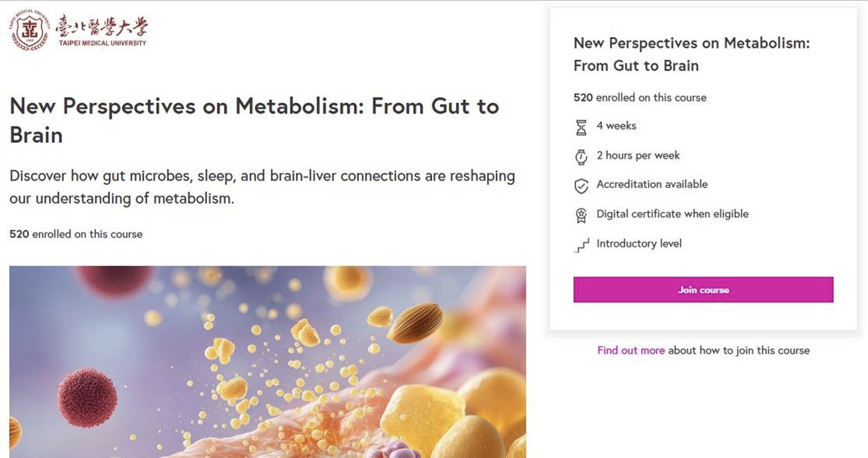Click the course title in the sidebar card
Screen dimensions: 868x458
click(691, 55)
